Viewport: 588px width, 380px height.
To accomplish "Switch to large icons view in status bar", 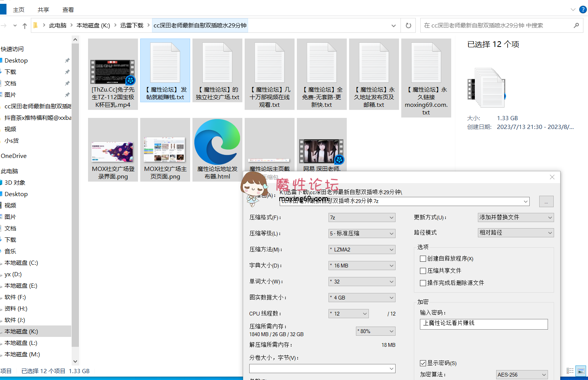I will click(581, 371).
